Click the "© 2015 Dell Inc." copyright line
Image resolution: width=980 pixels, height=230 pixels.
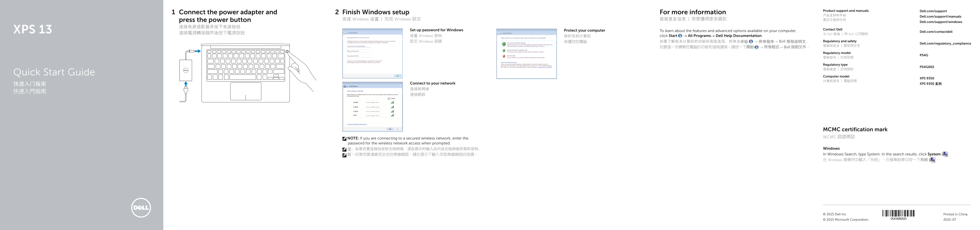tap(835, 214)
